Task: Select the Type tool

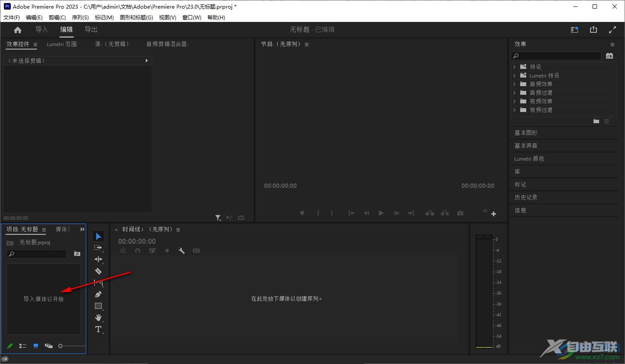Action: [x=98, y=329]
